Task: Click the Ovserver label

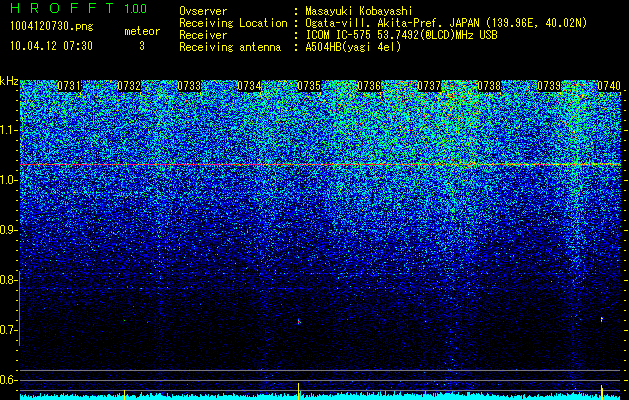Action: click(x=203, y=11)
